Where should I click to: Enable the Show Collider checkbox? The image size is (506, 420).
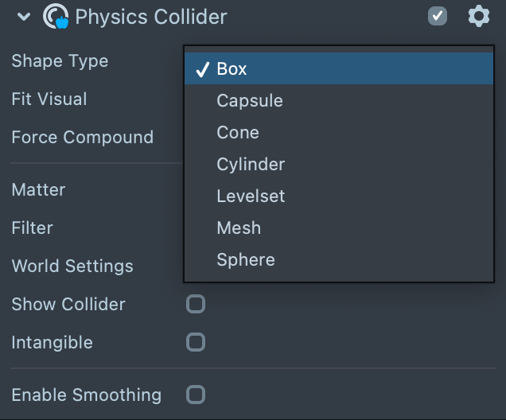[x=195, y=304]
